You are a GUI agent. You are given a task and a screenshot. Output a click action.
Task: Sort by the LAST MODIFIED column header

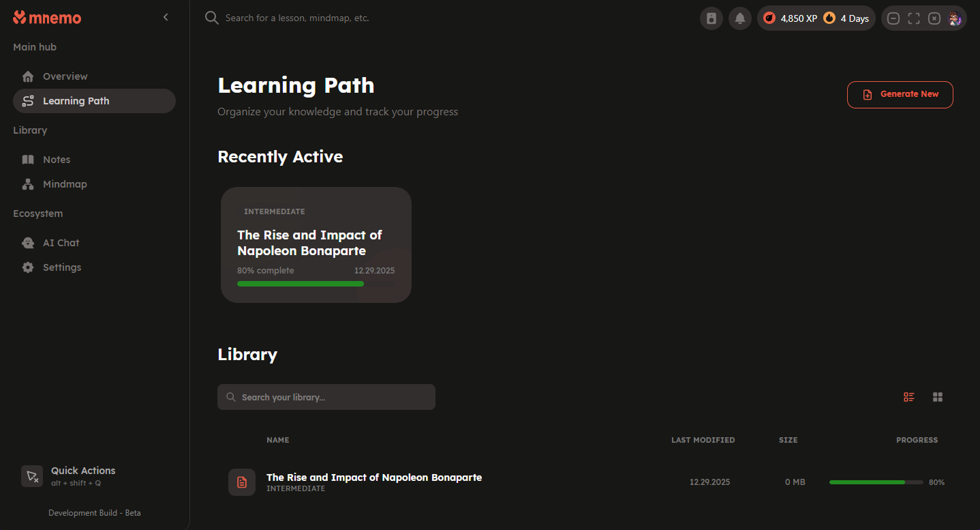tap(703, 440)
